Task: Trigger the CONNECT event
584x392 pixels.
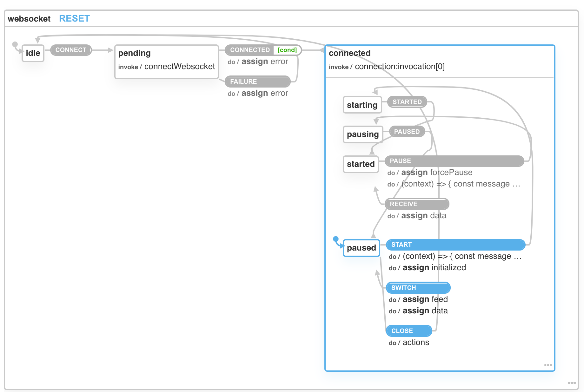Action: (x=71, y=50)
